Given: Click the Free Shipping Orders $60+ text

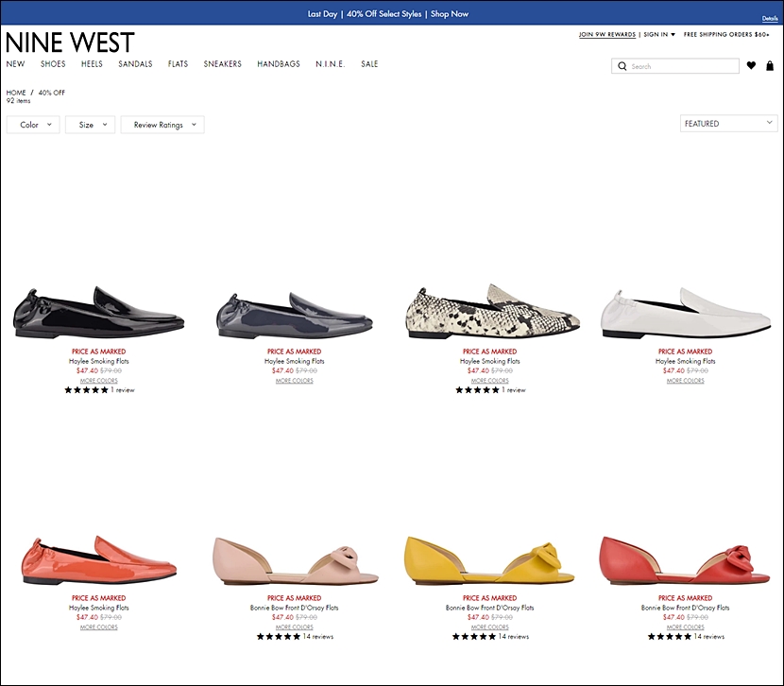Looking at the screenshot, I should (x=726, y=35).
